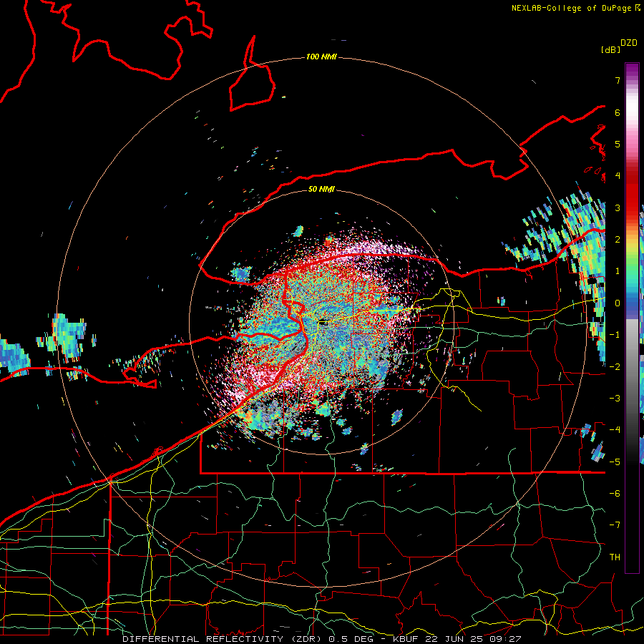Click the [dB] units label
The width and height of the screenshot is (644, 644).
[611, 49]
